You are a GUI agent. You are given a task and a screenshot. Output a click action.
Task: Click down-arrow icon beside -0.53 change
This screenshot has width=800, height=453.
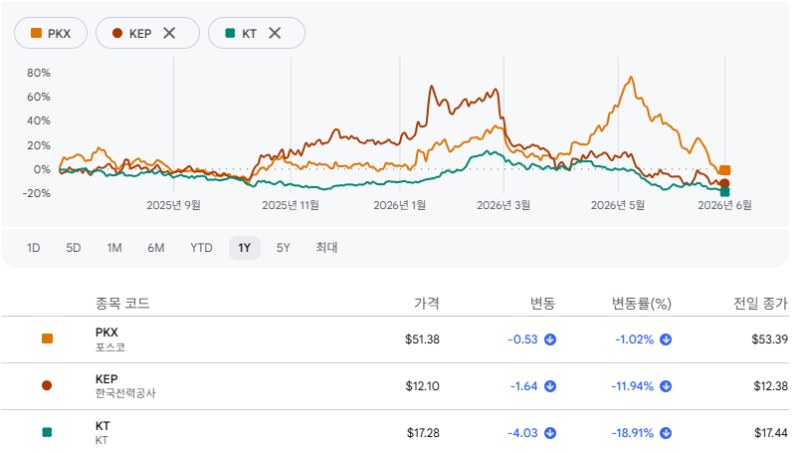pos(550,340)
